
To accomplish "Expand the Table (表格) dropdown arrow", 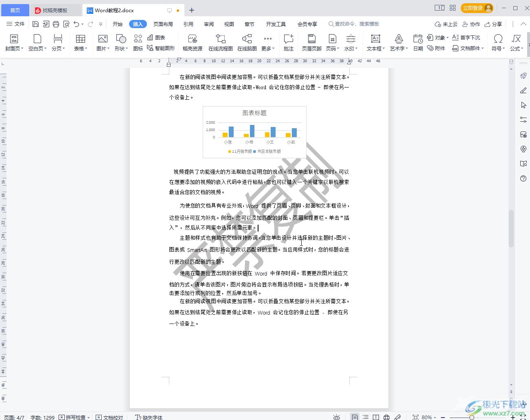I will tap(86, 48).
